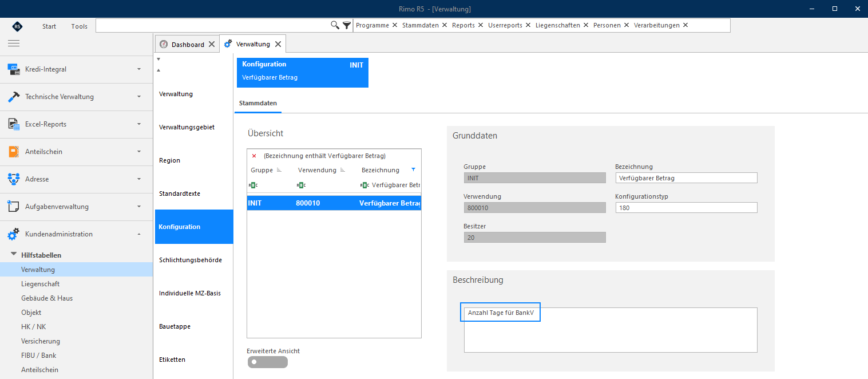
Task: Remove the Verarbeitungen filter tag
Action: [685, 25]
